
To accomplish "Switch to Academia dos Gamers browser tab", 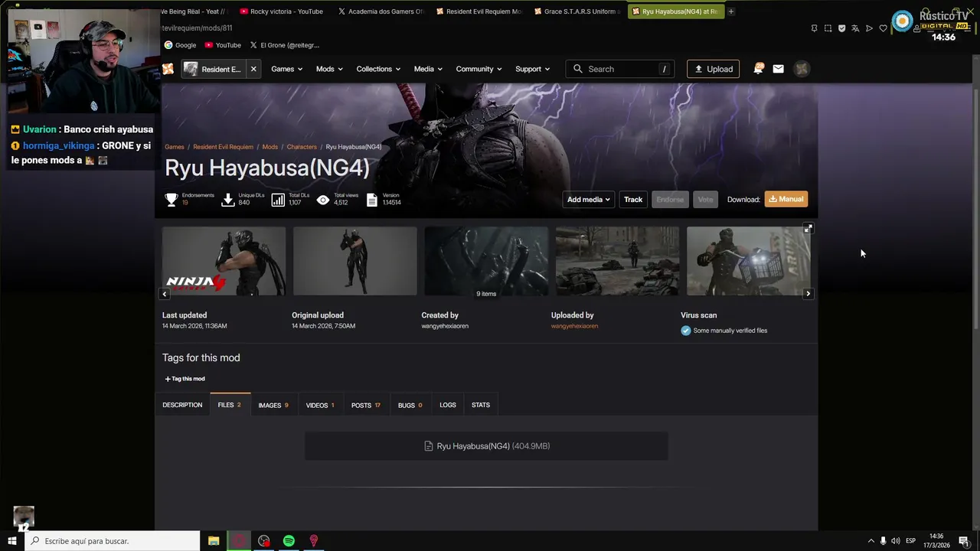I will pos(381,11).
